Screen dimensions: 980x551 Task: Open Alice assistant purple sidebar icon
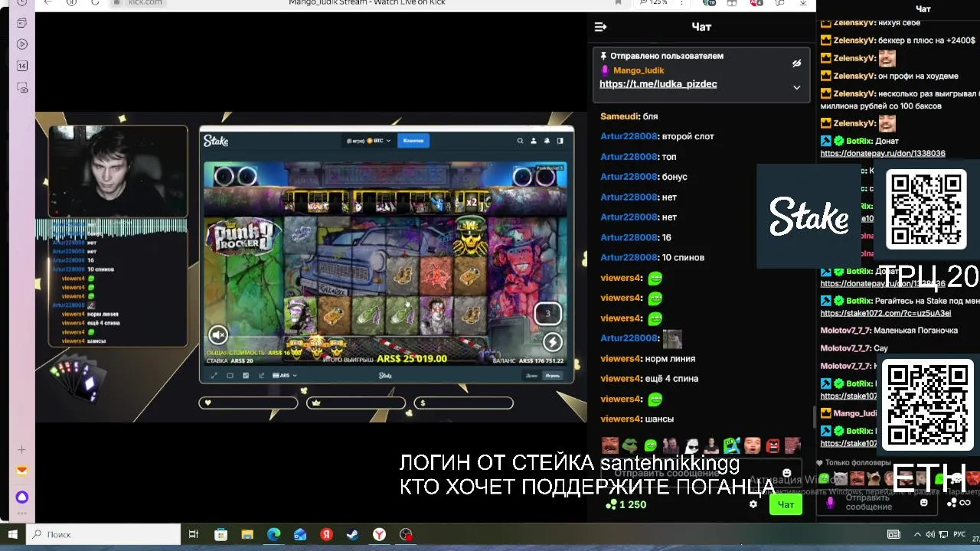click(22, 497)
